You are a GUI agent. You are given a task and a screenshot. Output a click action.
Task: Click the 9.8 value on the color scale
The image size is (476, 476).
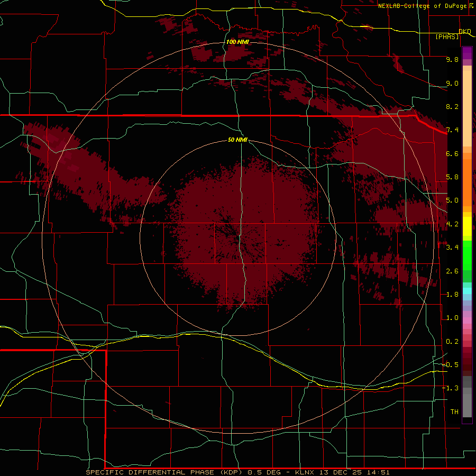pyautogui.click(x=452, y=59)
